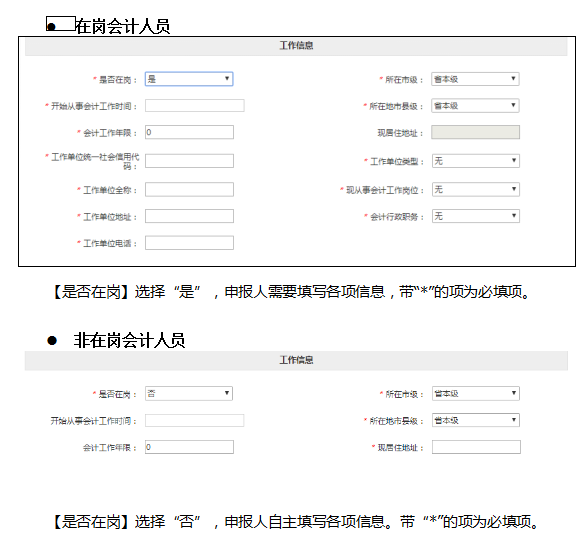584x549 pixels.
Task: Expand the 所在市级 dropdown in the second form
Action: click(x=476, y=393)
